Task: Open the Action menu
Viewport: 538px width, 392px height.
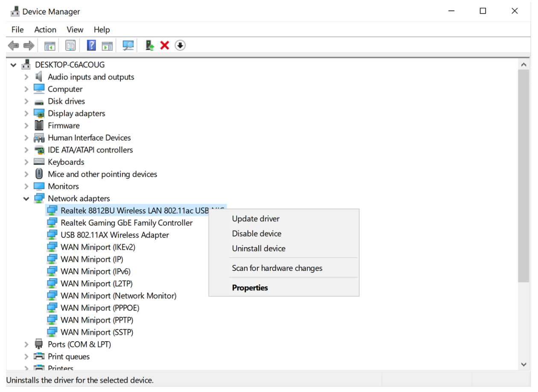Action: [x=45, y=29]
